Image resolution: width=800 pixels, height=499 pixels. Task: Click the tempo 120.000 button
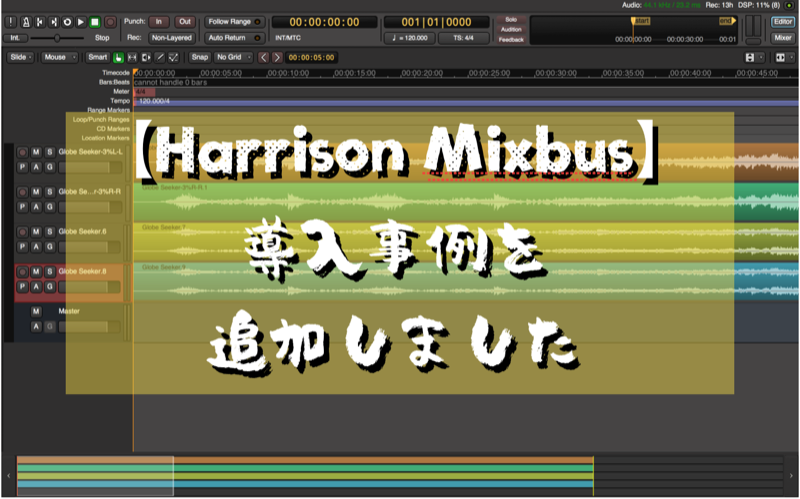pyautogui.click(x=410, y=38)
